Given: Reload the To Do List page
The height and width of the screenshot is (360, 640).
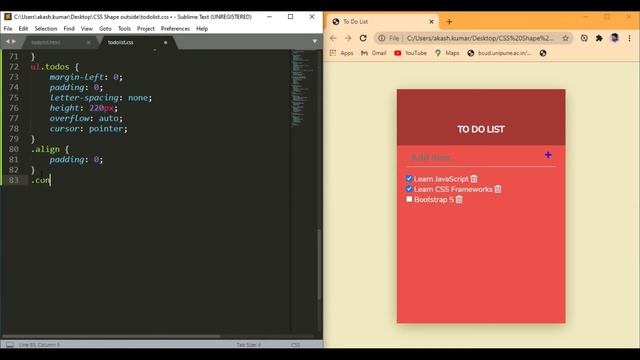Looking at the screenshot, I should pyautogui.click(x=363, y=38).
